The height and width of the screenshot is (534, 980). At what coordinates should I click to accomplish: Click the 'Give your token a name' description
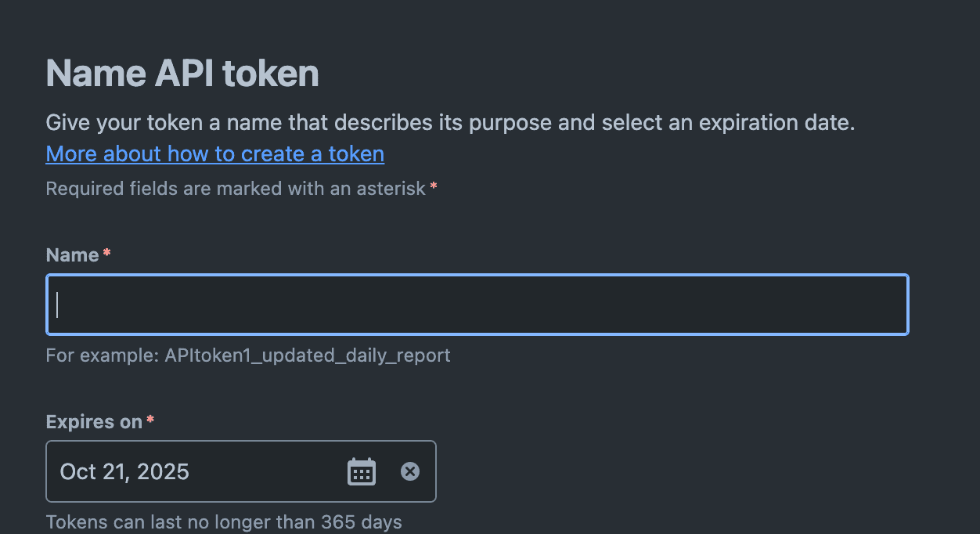[x=450, y=123]
